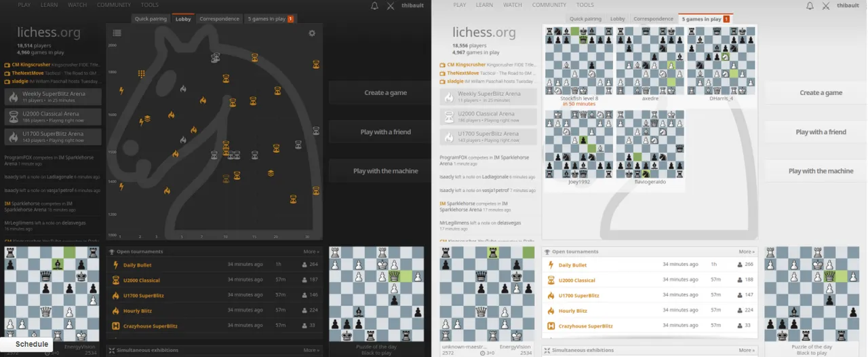The height and width of the screenshot is (357, 868).
Task: Open the notifications bell in the light-theme page
Action: point(810,5)
